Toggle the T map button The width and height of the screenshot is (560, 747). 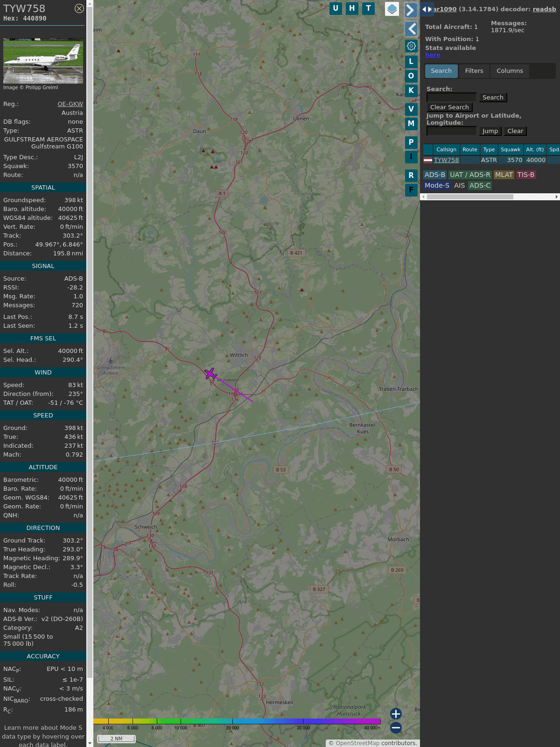coord(369,8)
